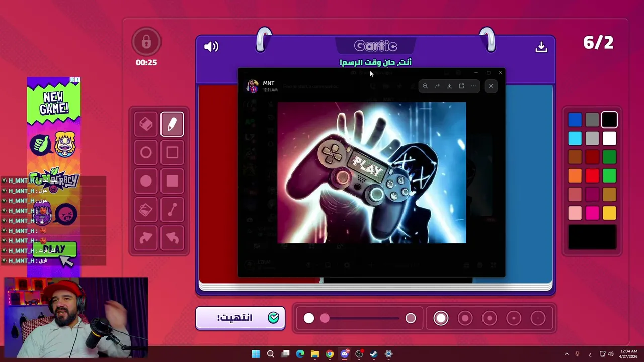The width and height of the screenshot is (644, 362).
Task: Redo with the right-pointing arrow tool
Action: 146,238
